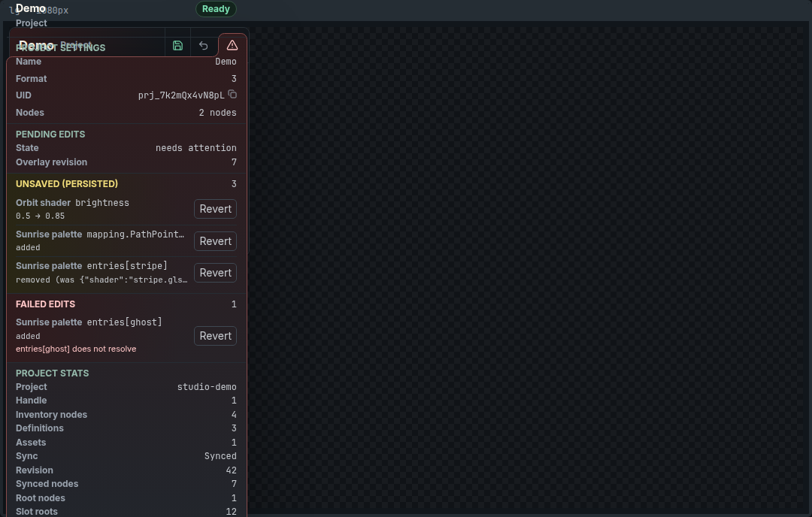Revert the failed entries[ghost] edit
Screen dimensions: 812x517
coord(216,336)
